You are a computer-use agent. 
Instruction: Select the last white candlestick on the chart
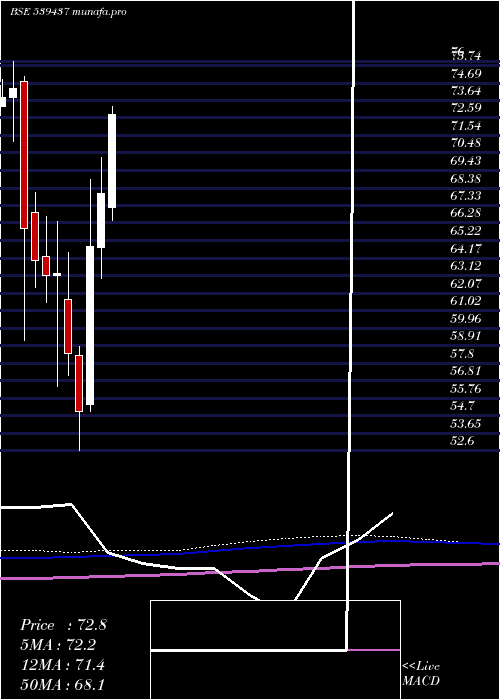pos(112,161)
